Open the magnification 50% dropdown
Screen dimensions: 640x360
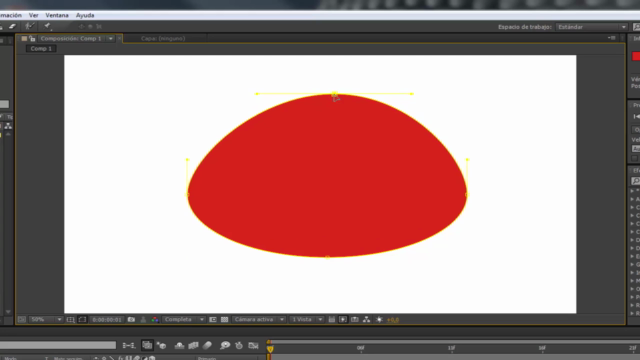tap(46, 320)
